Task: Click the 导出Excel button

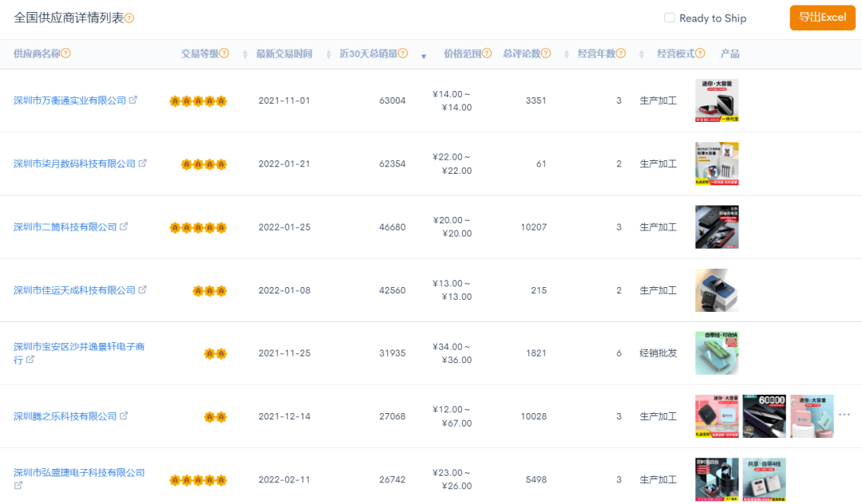Action: [x=822, y=18]
